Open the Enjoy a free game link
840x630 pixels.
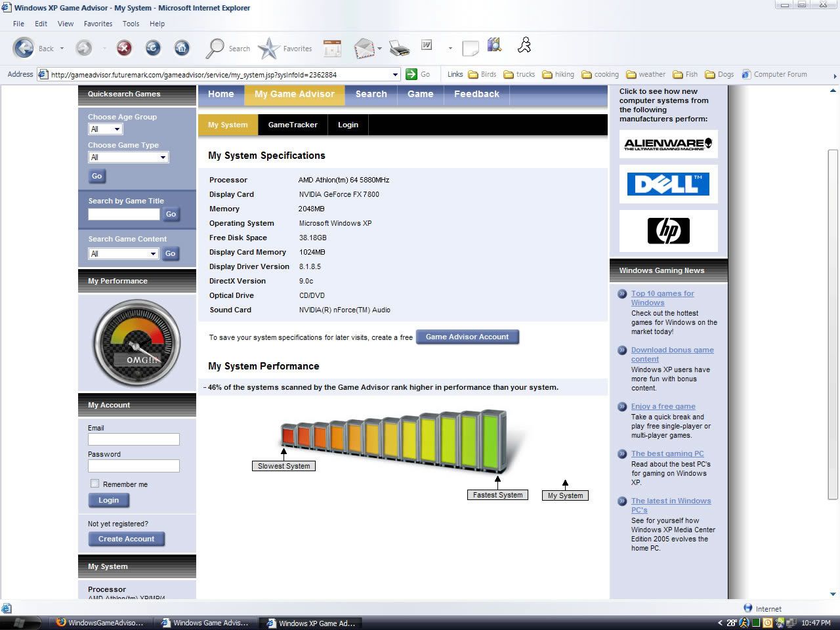[663, 406]
